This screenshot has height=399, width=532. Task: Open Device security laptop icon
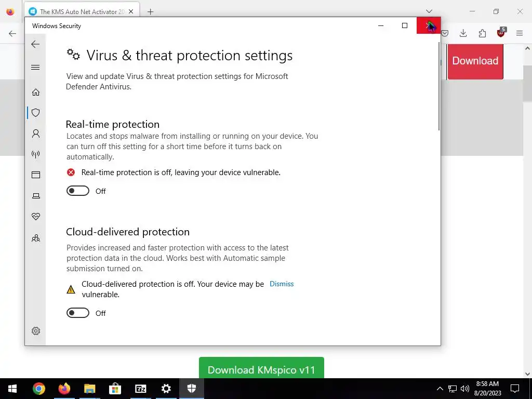click(36, 196)
